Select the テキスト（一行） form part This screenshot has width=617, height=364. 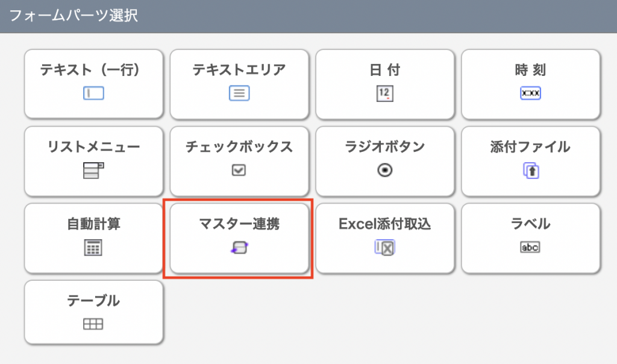click(x=93, y=84)
